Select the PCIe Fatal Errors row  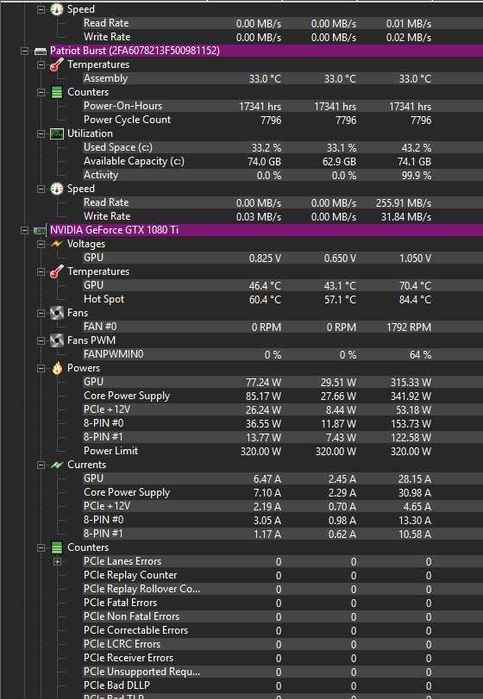[x=282, y=603]
